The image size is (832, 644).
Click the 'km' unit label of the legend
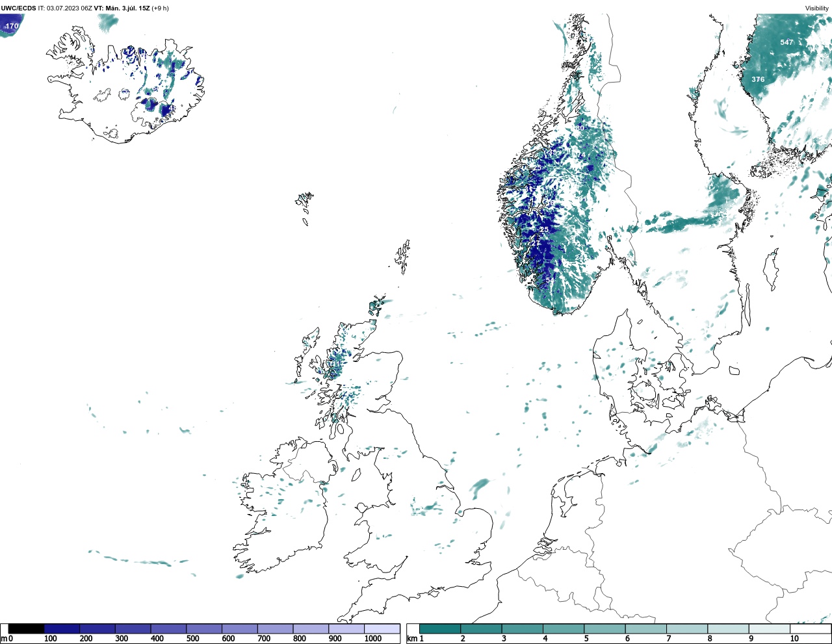412,639
